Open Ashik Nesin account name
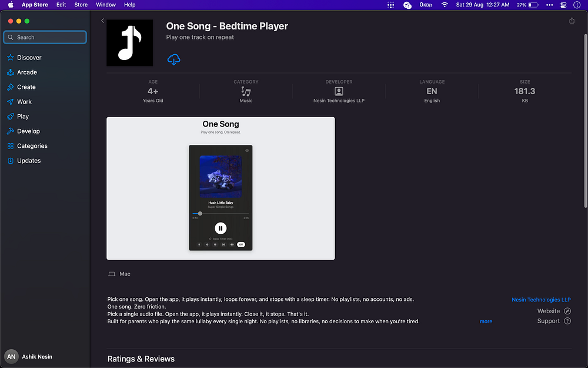The image size is (588, 368). click(37, 357)
